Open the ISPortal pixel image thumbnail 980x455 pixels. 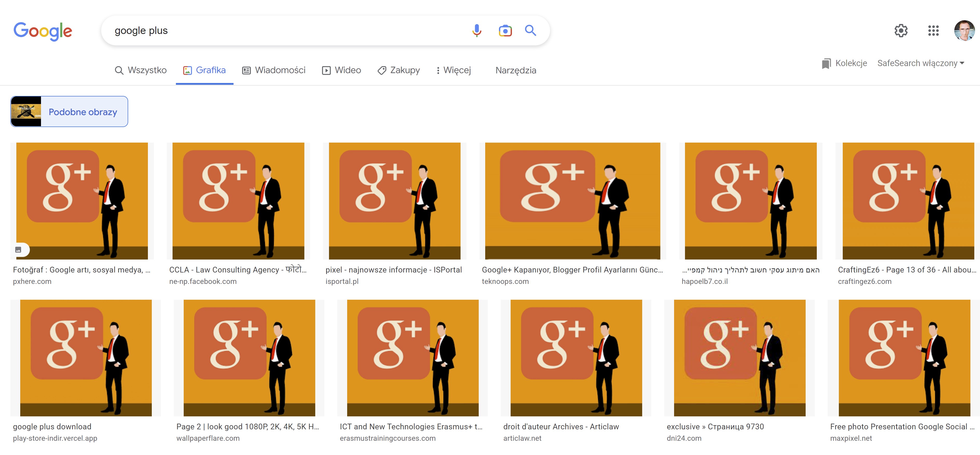click(394, 201)
